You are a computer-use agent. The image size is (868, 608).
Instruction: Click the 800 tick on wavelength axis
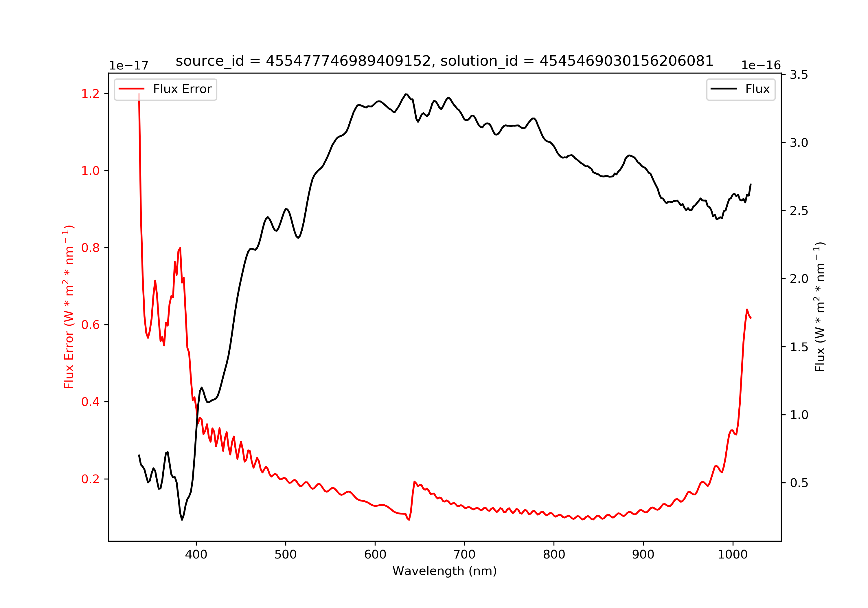[554, 555]
